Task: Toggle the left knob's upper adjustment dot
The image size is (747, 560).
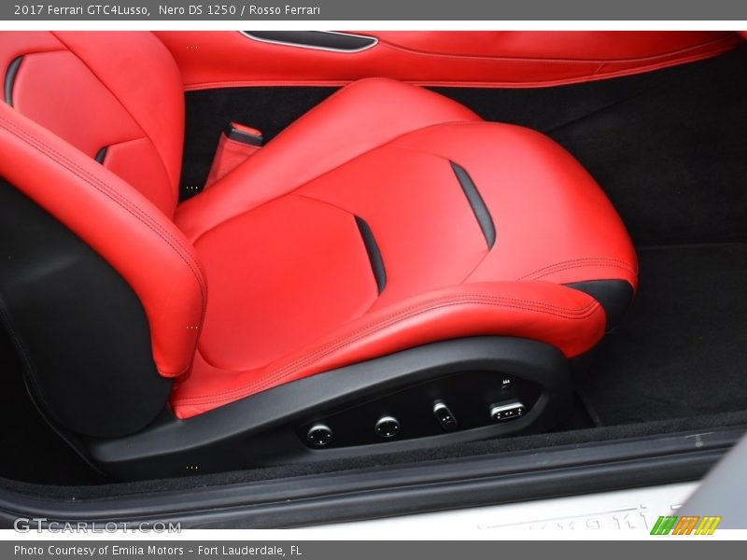Action: [x=319, y=428]
